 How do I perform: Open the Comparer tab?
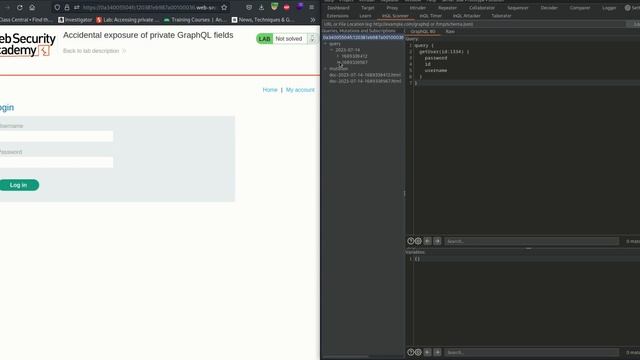pyautogui.click(x=580, y=8)
